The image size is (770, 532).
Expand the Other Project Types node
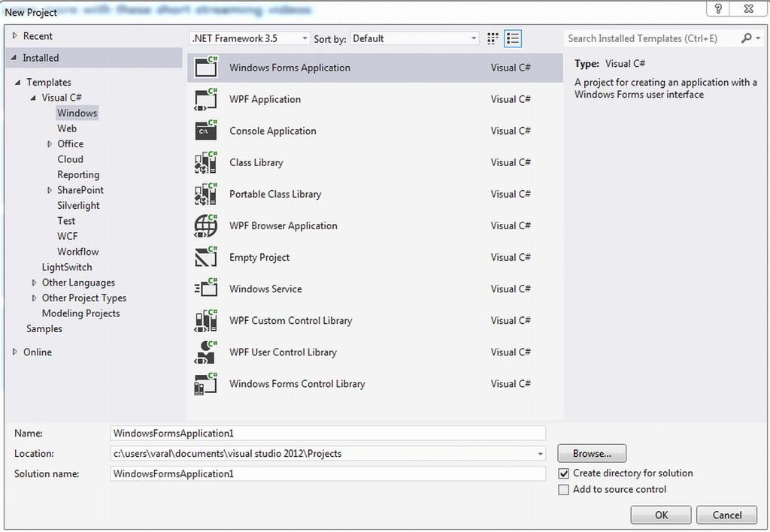34,298
